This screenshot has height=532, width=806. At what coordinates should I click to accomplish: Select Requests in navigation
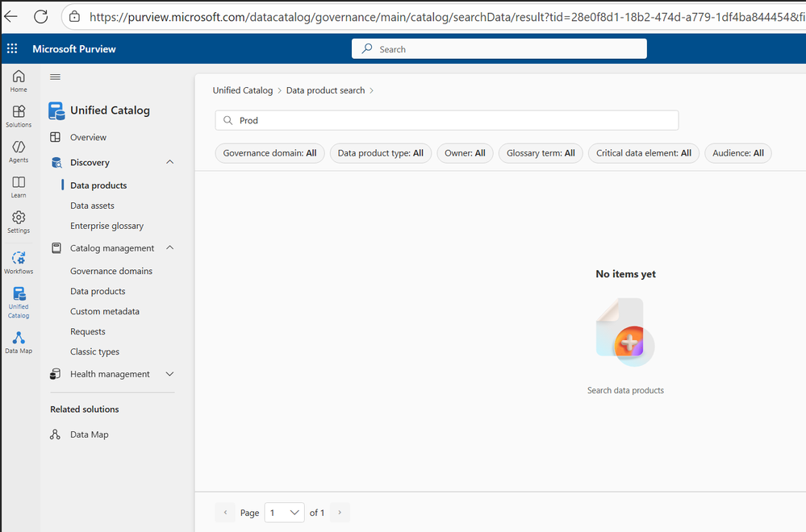(88, 332)
